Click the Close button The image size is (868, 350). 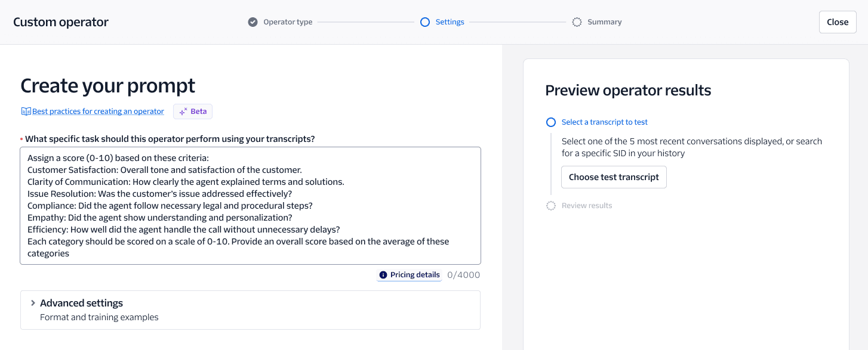(x=837, y=21)
